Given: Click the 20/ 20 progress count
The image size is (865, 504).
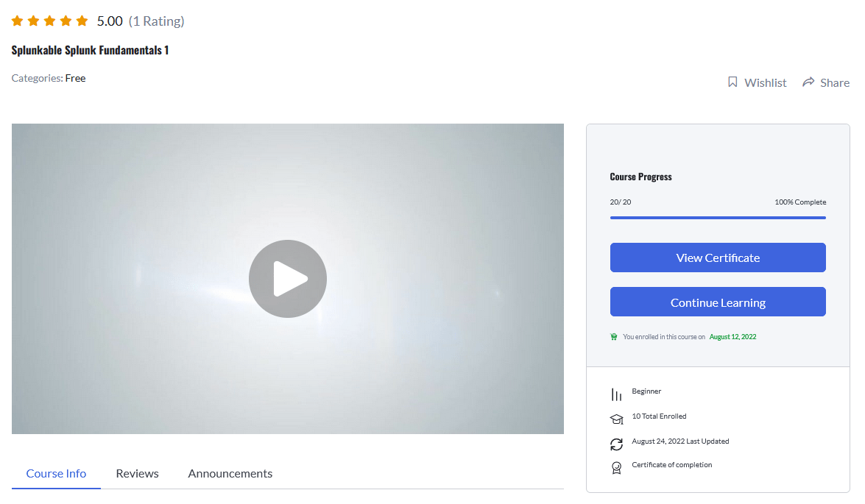Looking at the screenshot, I should pos(621,202).
